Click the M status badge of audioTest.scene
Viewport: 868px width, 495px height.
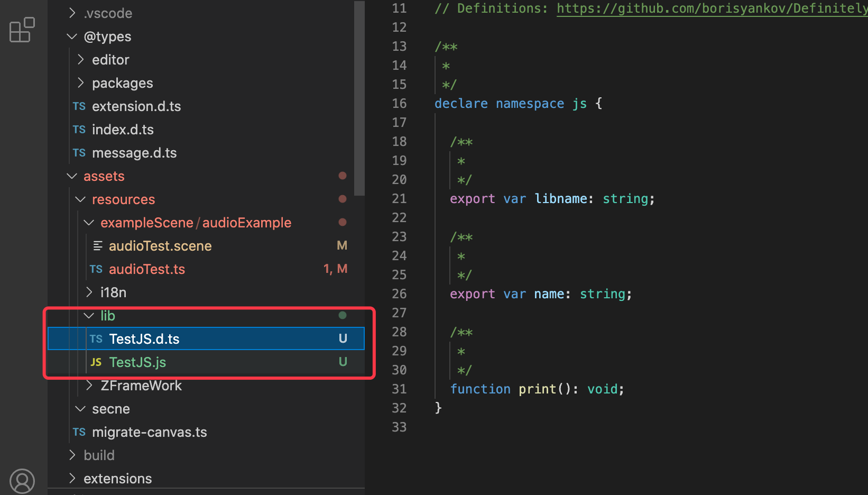click(342, 245)
